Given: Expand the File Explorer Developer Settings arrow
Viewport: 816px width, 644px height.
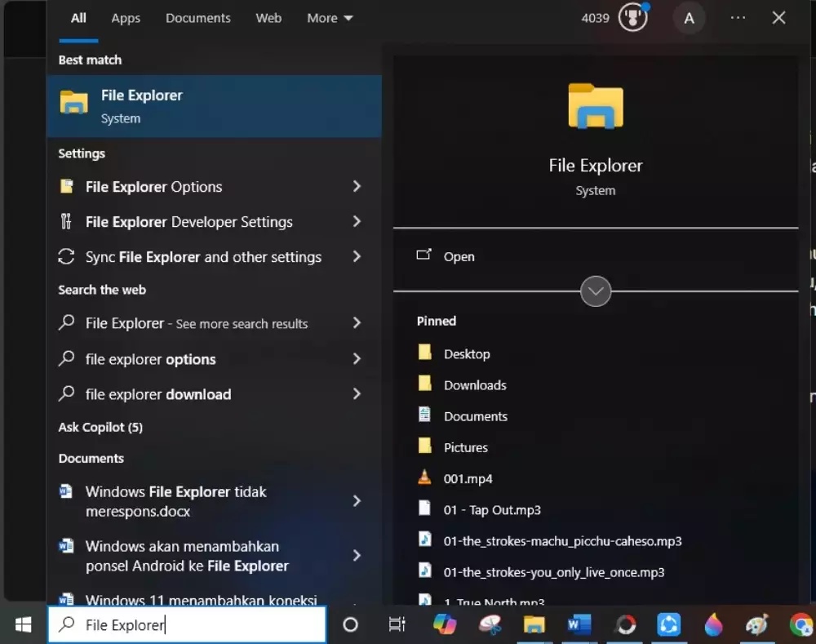Looking at the screenshot, I should pos(357,222).
